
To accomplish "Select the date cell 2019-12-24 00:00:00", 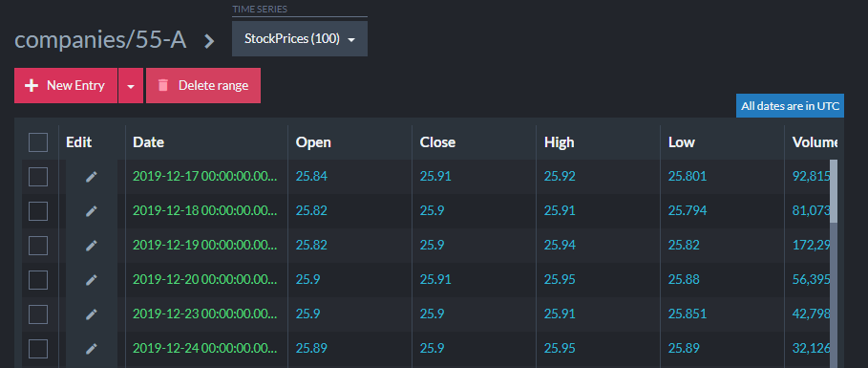I will [x=204, y=349].
